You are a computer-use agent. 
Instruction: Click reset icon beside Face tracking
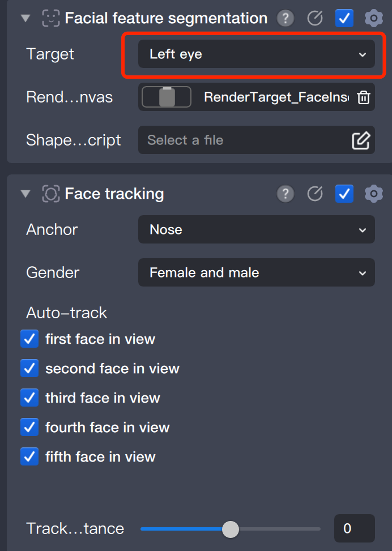[315, 194]
